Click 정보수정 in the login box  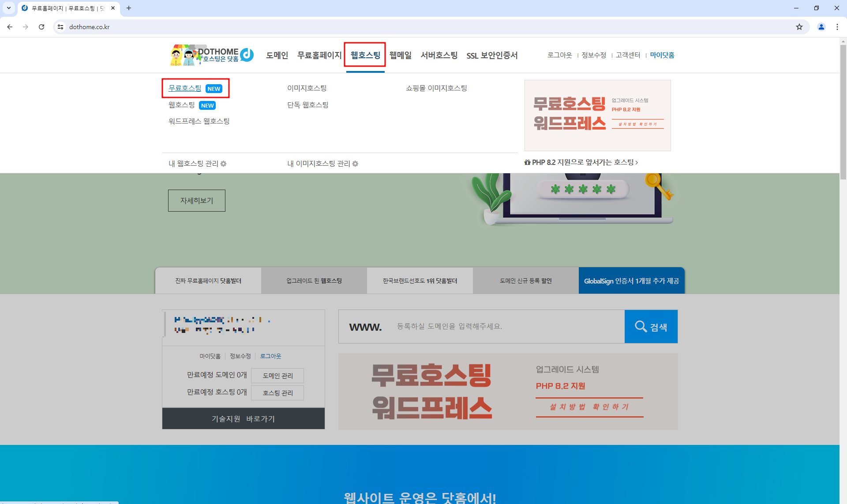tap(240, 356)
